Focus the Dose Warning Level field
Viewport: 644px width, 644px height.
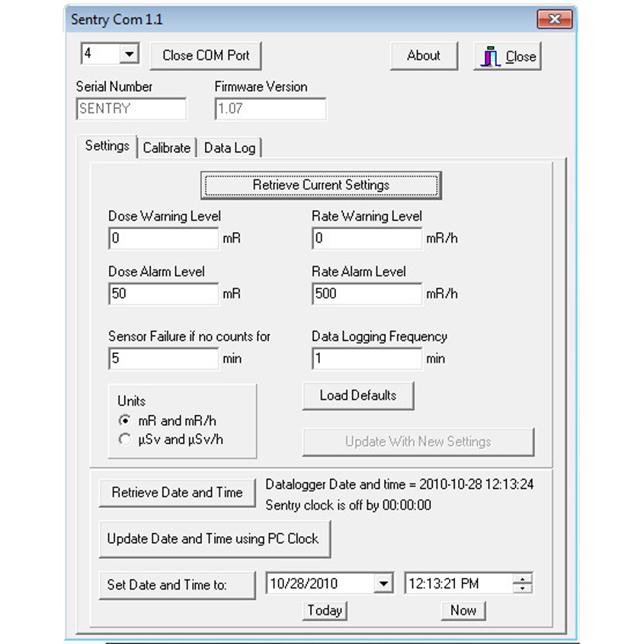pos(164,239)
